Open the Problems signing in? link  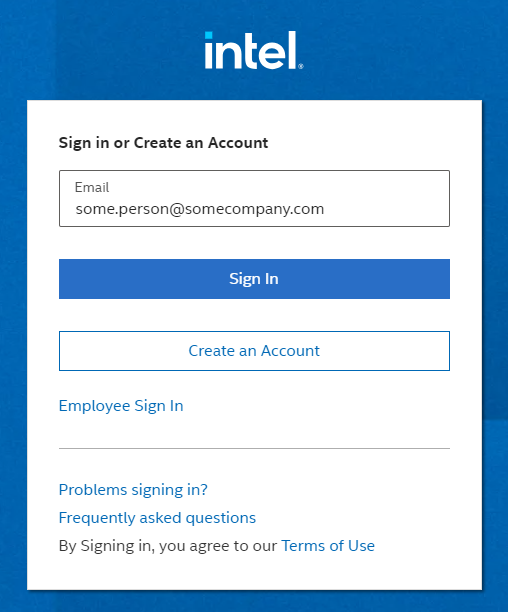click(133, 490)
